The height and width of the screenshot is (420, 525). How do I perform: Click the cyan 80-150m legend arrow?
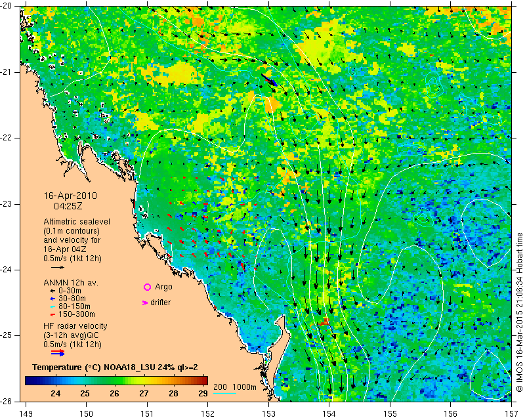pos(52,306)
